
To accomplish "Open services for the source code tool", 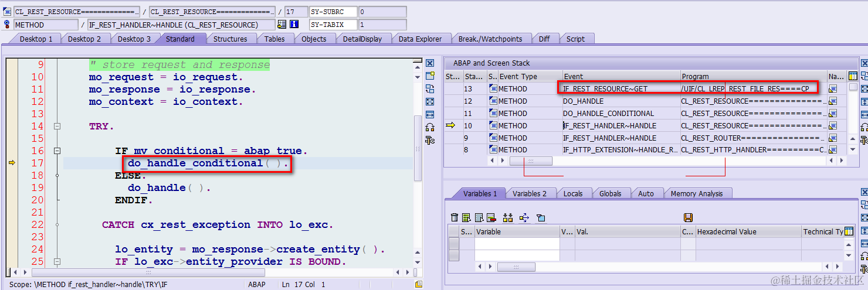I will 430,127.
